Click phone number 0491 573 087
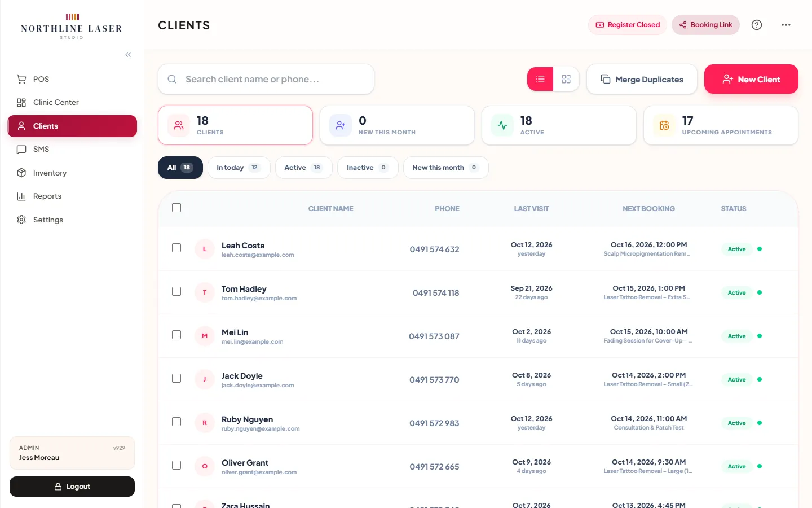Viewport: 812px width, 508px height. 434,336
